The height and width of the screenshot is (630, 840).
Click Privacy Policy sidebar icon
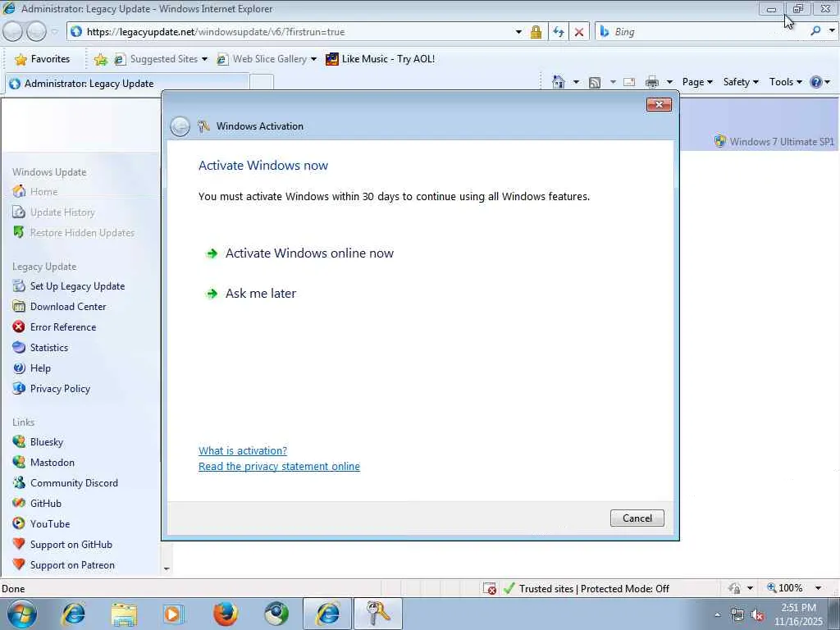(19, 388)
